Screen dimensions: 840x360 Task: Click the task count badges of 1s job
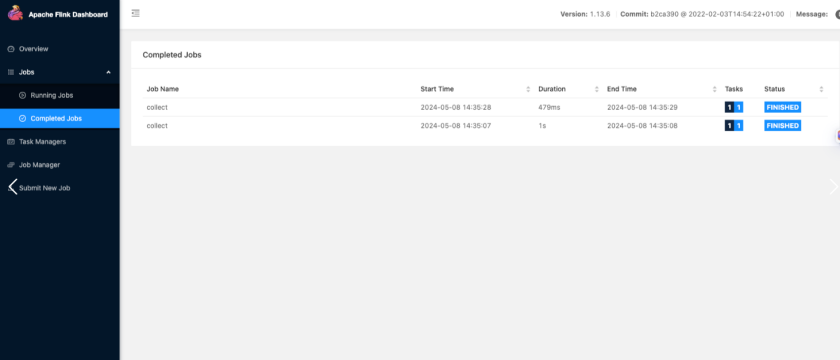(734, 126)
